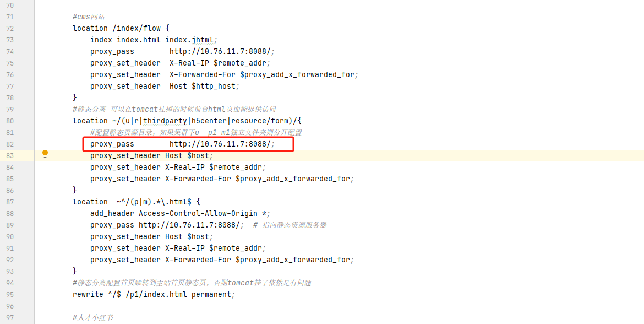Click the /p1/index.html rewrite target
The image size is (644, 324).
point(156,294)
